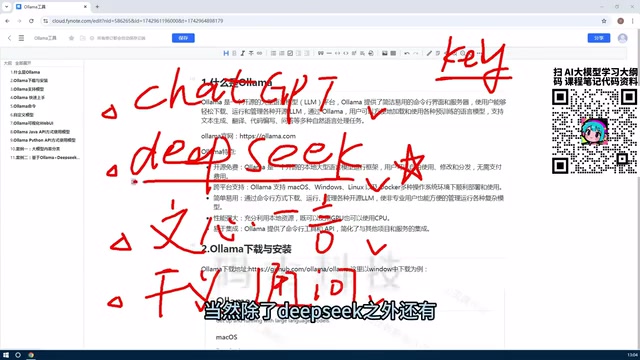This screenshot has height=360, width=640.
Task: Insert inline code with the code icon
Action: point(338,53)
